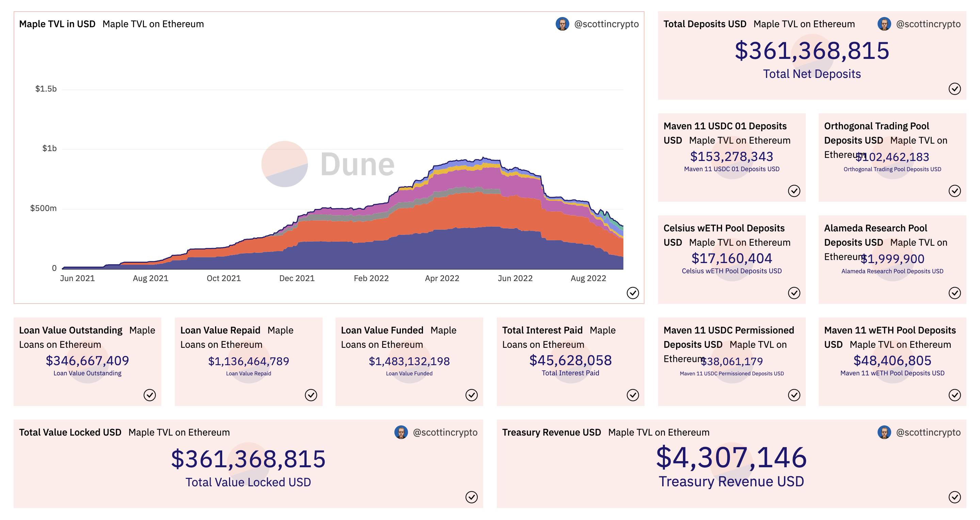Click the Apr 2022 x-axis label

coord(442,278)
